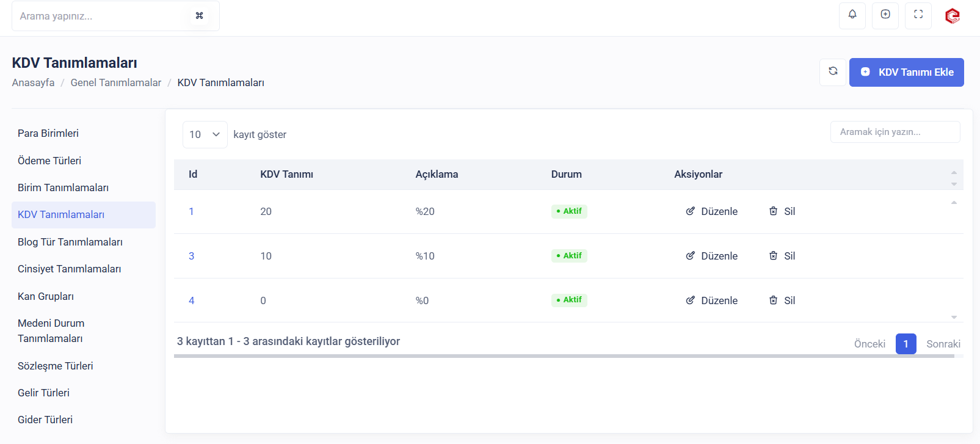Go to Gelir Türleri section
Screen dimensions: 980x444
point(43,393)
